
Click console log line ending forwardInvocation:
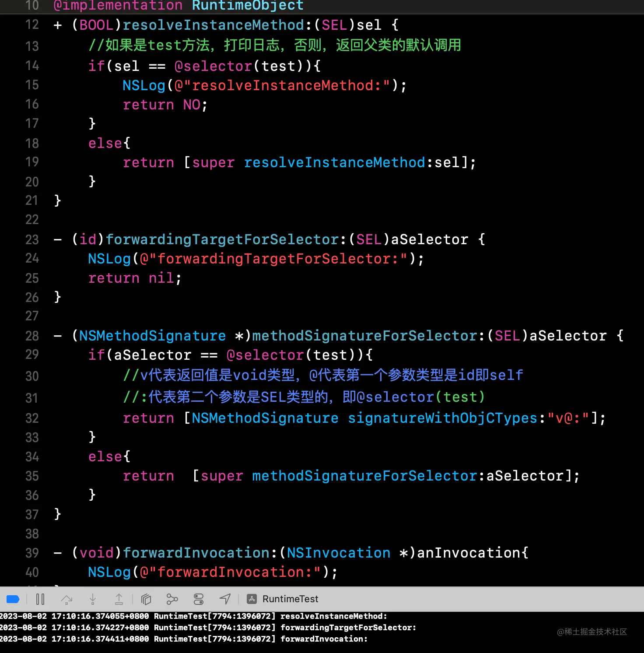point(184,639)
